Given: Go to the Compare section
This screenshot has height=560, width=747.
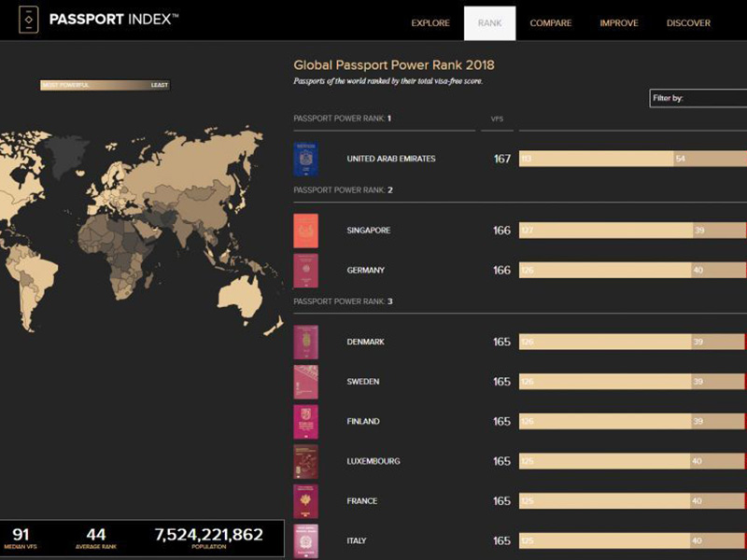Looking at the screenshot, I should [551, 22].
